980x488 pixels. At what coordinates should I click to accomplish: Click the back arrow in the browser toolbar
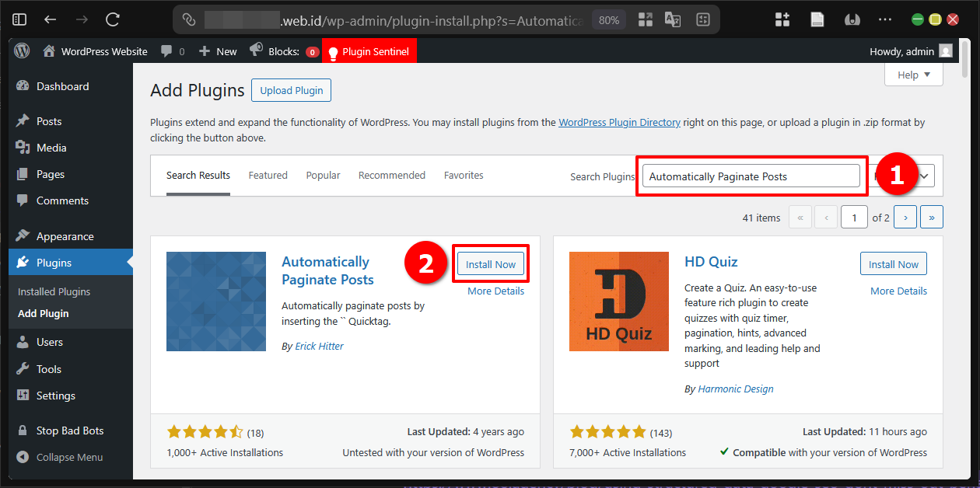click(49, 19)
